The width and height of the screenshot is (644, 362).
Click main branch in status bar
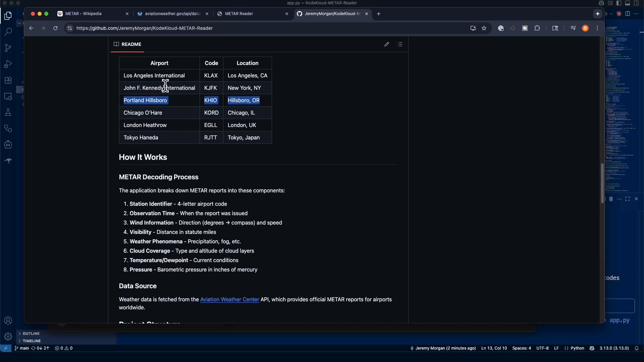point(22,348)
